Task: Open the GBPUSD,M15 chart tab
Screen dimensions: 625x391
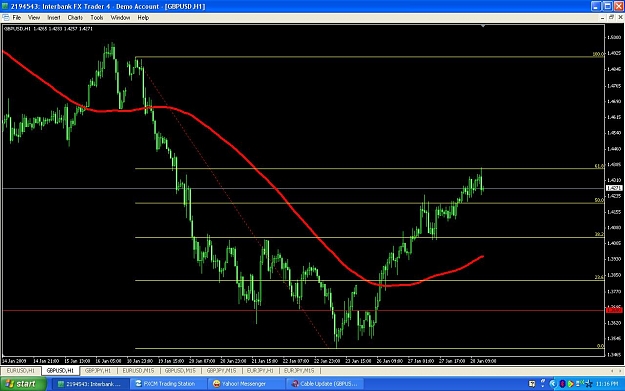Action: tap(180, 371)
